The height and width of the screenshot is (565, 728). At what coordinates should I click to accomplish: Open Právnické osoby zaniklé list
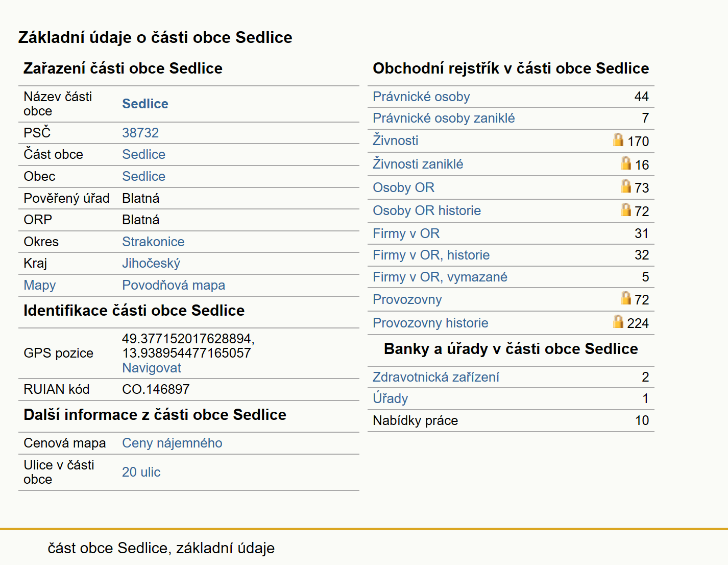(444, 118)
